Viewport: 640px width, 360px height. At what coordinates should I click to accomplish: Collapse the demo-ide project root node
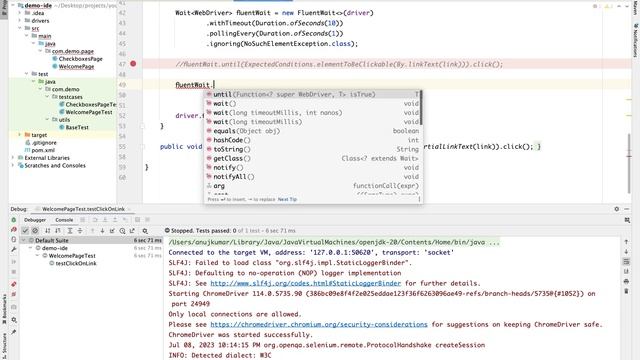[13, 5]
